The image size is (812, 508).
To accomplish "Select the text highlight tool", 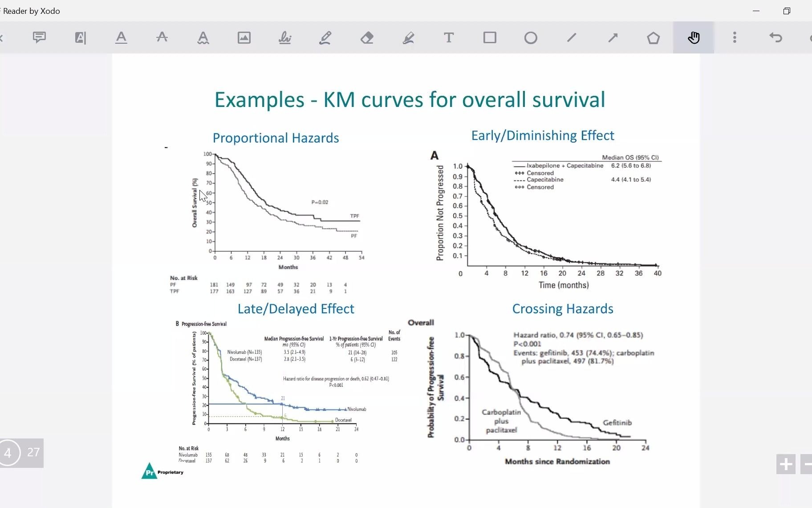I will (80, 37).
